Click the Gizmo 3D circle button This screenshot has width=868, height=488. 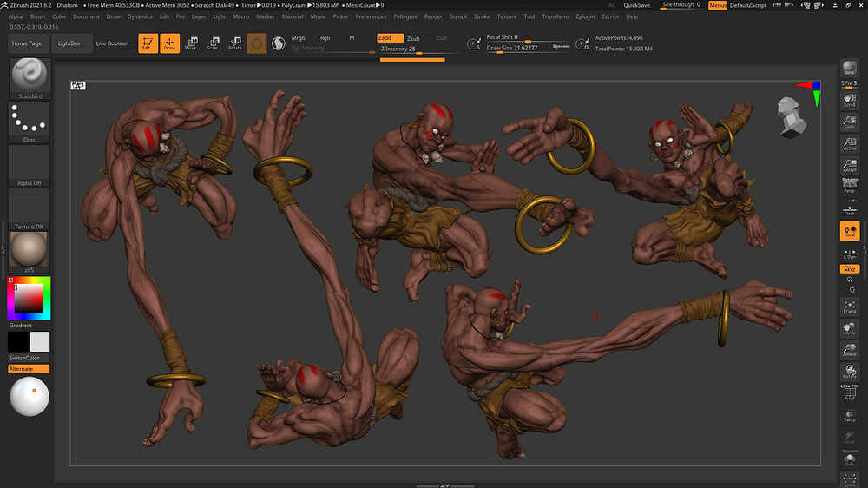tap(256, 43)
